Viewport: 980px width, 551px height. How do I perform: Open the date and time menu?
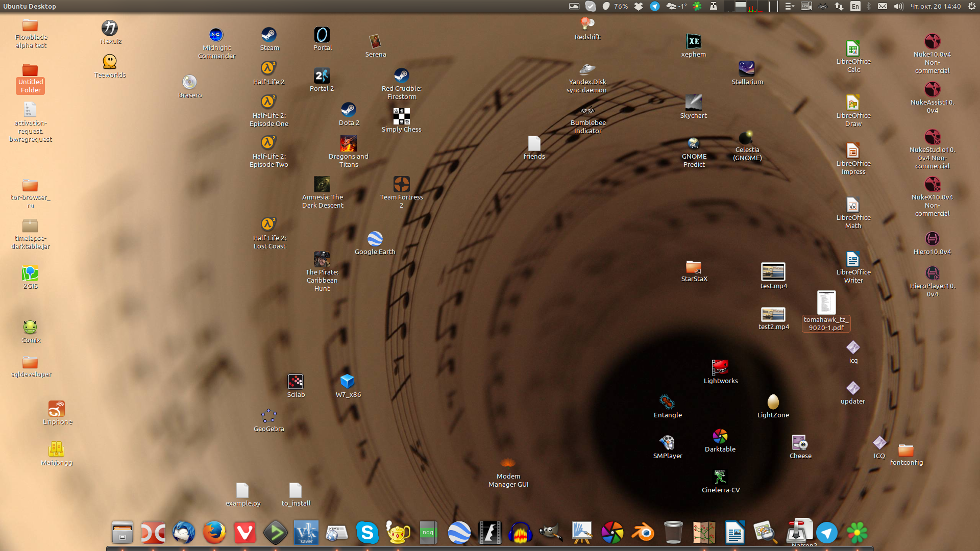point(936,6)
